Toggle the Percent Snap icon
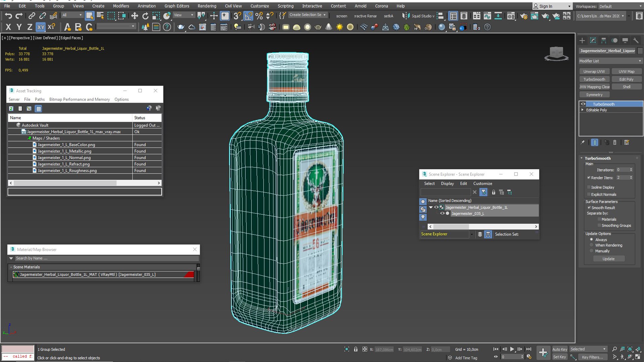Viewport: 644px width, 362px height. 259,16
